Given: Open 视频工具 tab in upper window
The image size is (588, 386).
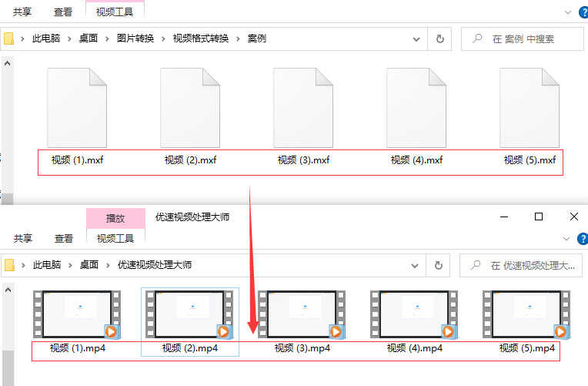Looking at the screenshot, I should click(115, 12).
